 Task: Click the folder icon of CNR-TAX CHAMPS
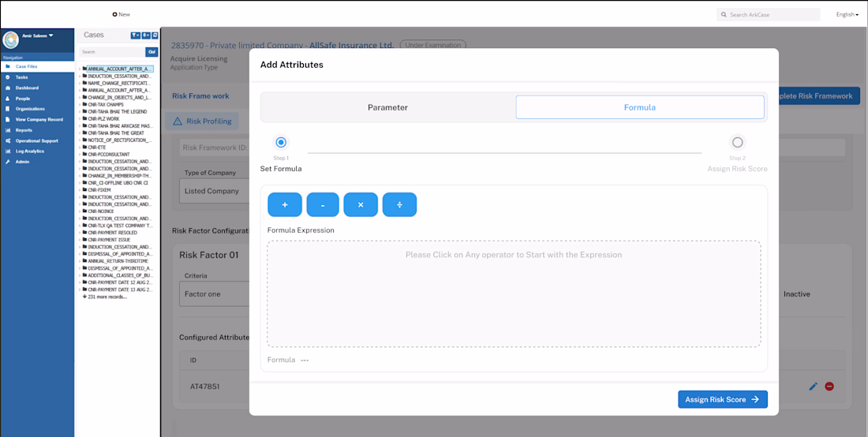[84, 104]
